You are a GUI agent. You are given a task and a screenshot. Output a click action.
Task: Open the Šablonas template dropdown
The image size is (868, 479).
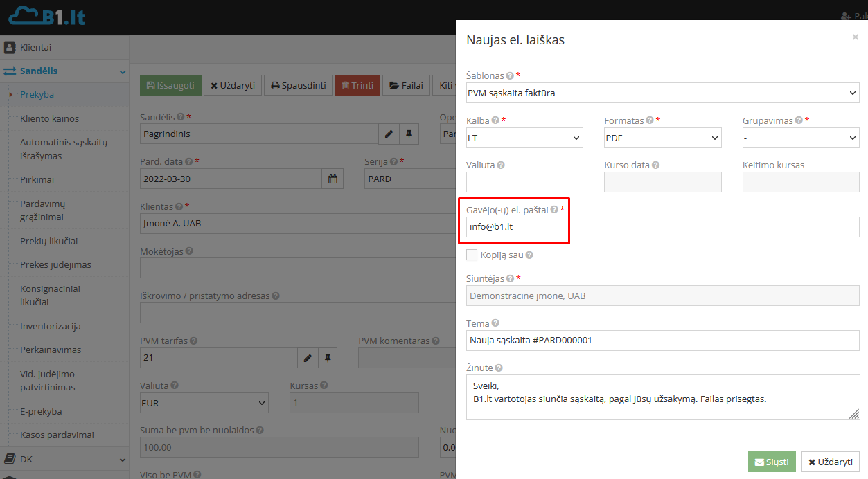click(x=662, y=93)
